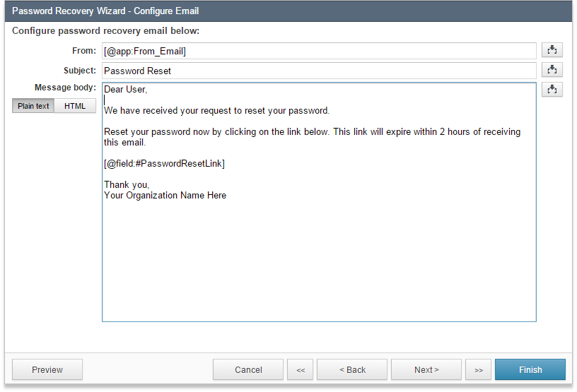Click insert field icon beside Subject field
Screen dimensions: 577x392
(552, 70)
